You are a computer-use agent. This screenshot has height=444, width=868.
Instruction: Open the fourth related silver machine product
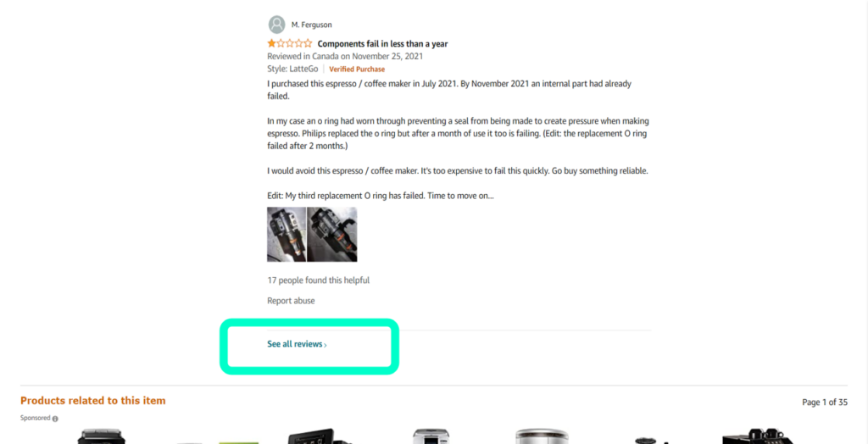click(431, 436)
